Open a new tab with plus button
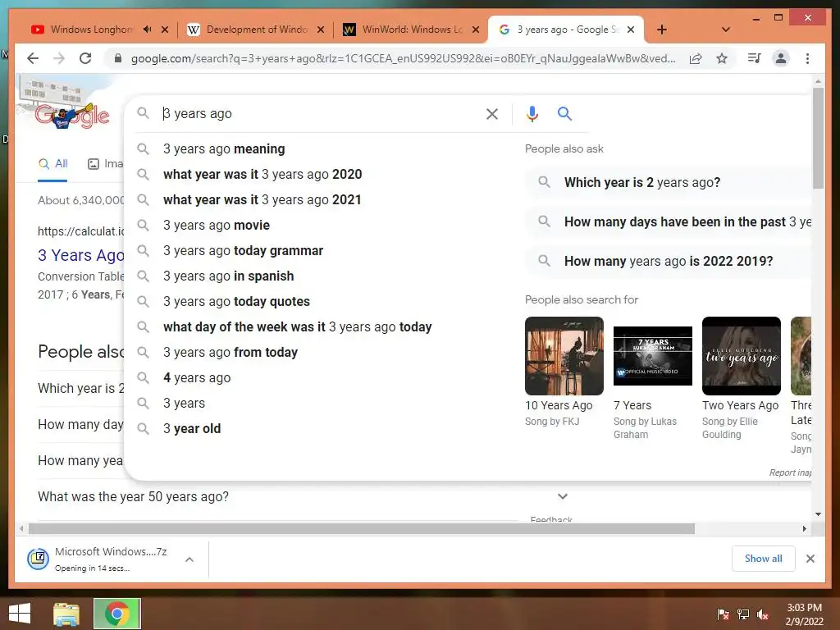 point(662,30)
